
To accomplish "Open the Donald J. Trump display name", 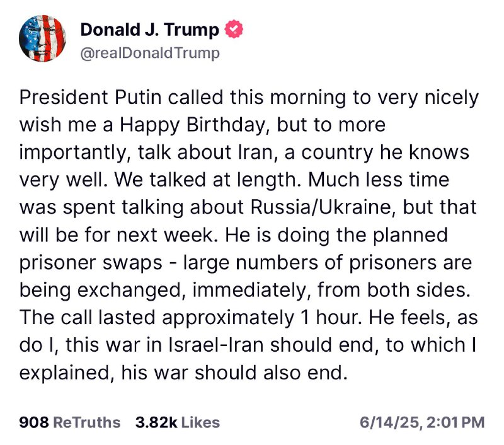I will click(x=149, y=30).
